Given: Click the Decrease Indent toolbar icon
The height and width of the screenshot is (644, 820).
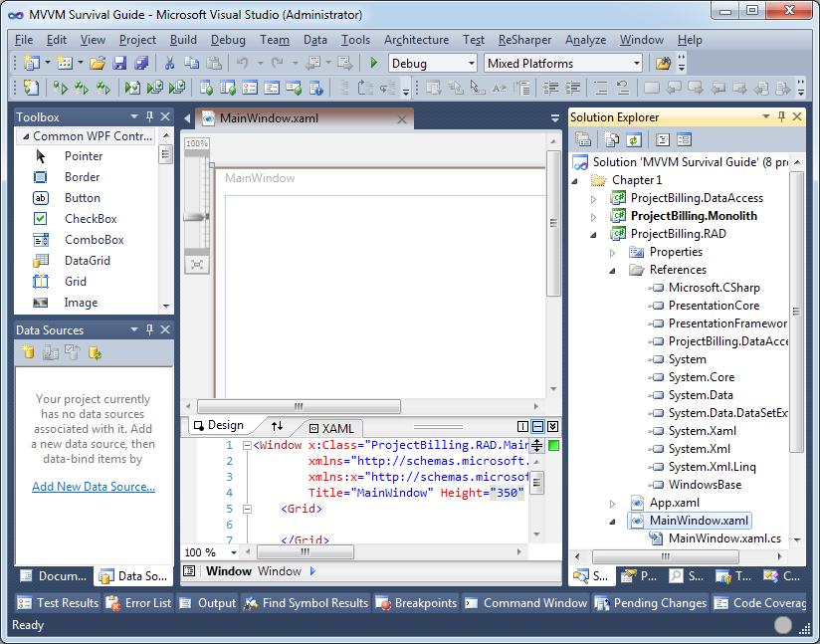Looking at the screenshot, I should tap(550, 88).
